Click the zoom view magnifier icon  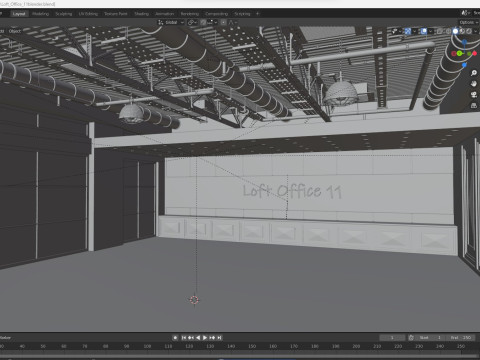(x=473, y=73)
